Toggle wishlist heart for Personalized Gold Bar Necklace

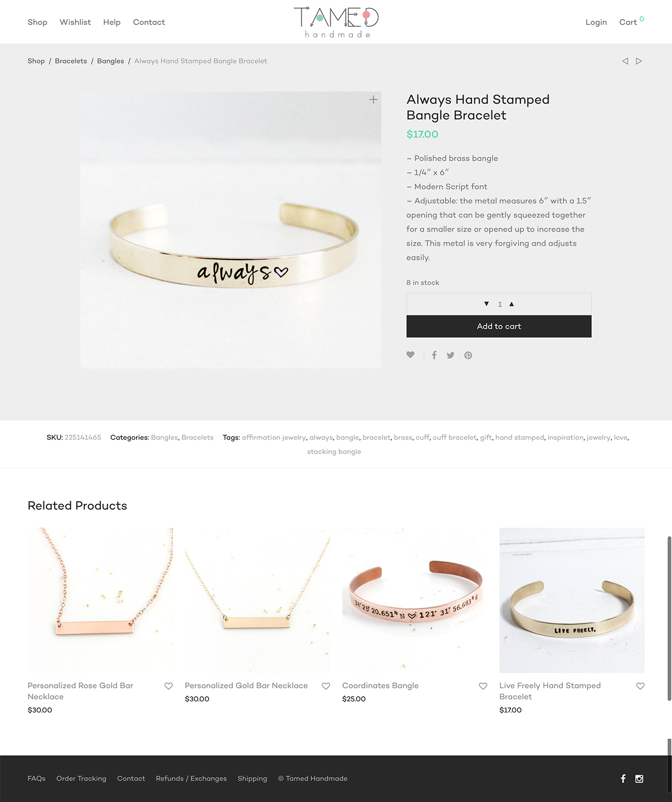[326, 686]
